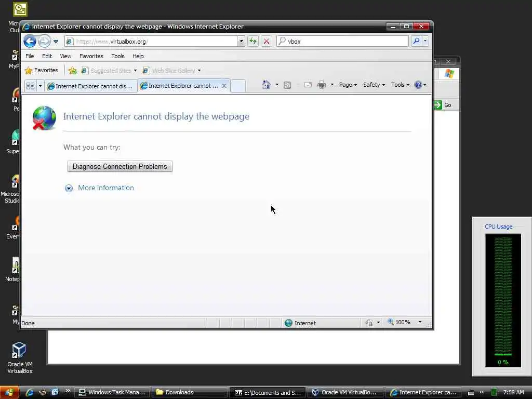Open the Help menu
532x399 pixels.
click(138, 56)
